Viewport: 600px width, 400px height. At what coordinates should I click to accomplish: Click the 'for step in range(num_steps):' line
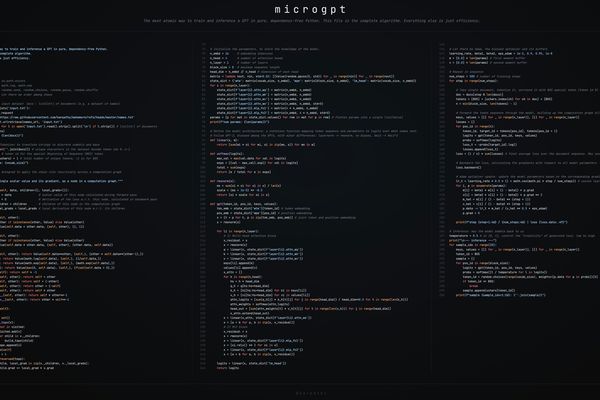(473, 81)
